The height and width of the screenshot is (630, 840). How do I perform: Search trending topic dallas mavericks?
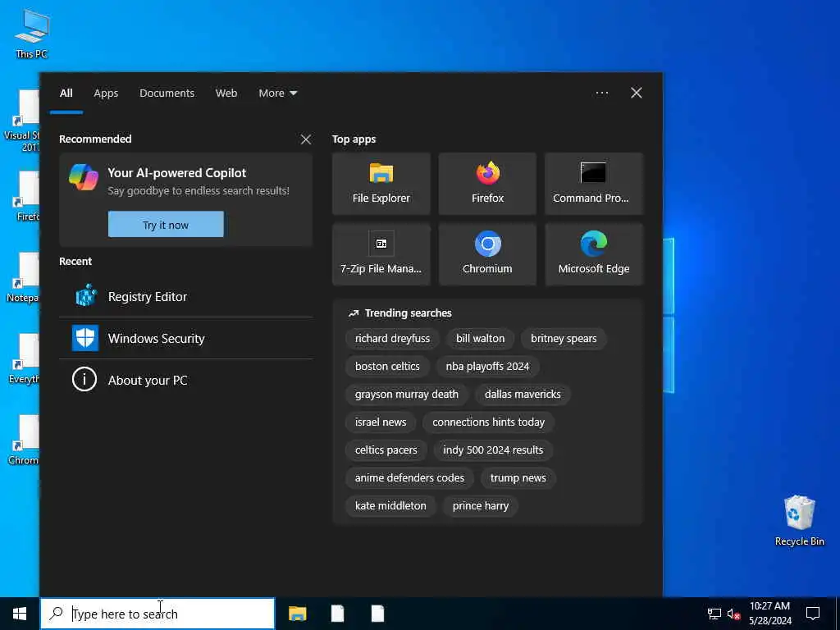(x=523, y=395)
